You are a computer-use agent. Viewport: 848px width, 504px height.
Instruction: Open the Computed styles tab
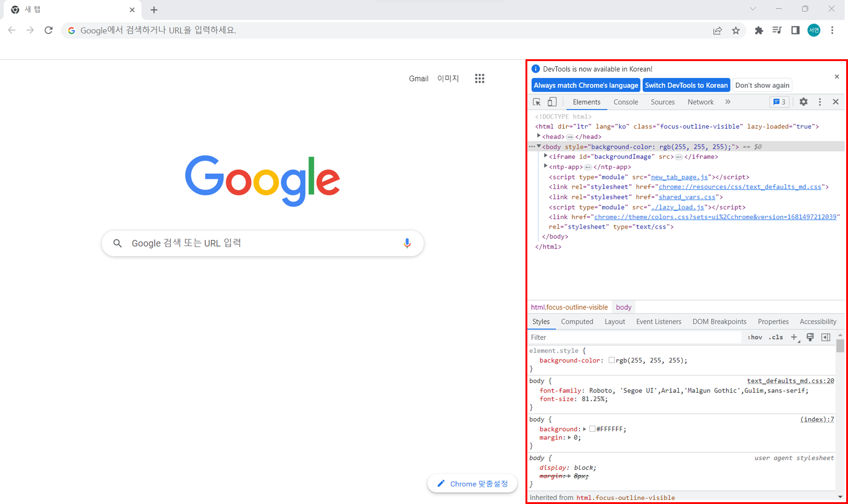pyautogui.click(x=577, y=322)
